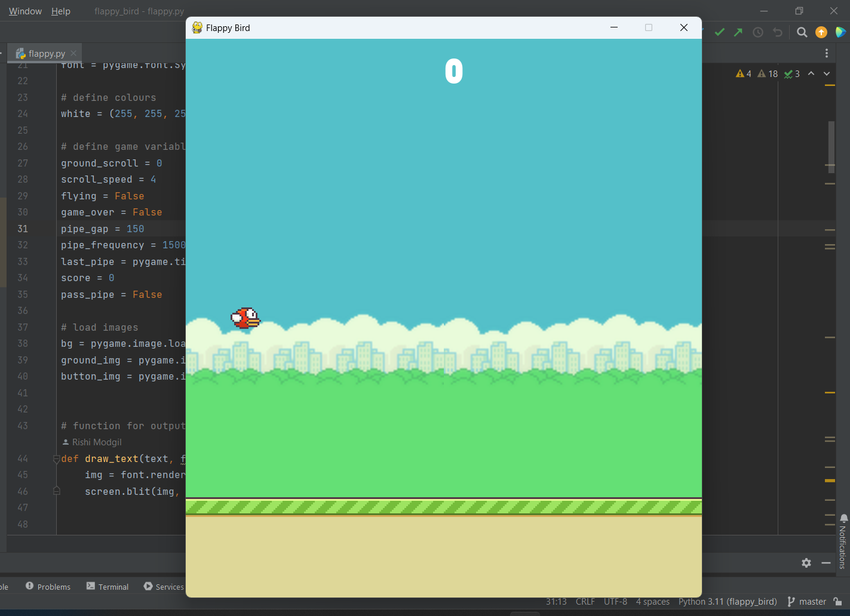
Task: Click the pipe_gap = 150 code line
Action: [x=103, y=229]
